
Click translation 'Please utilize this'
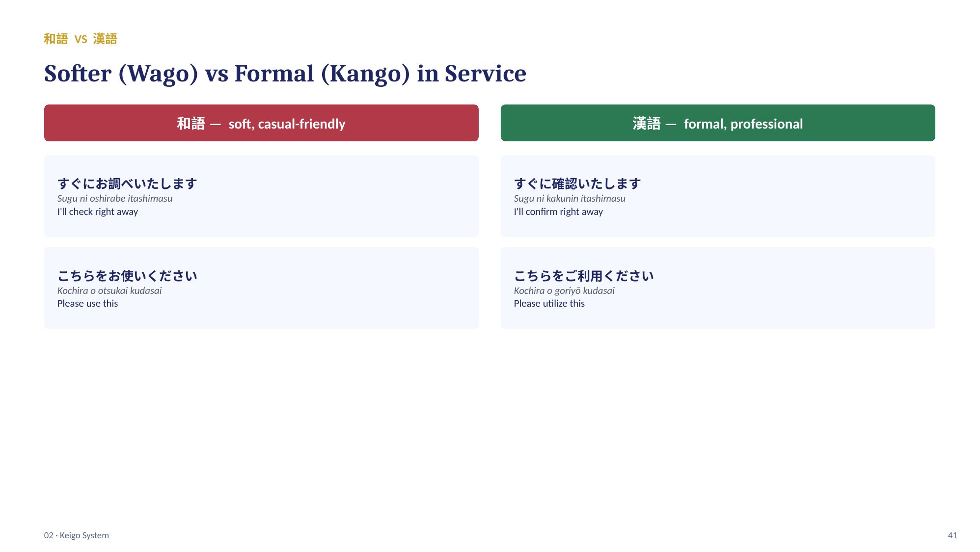click(549, 303)
